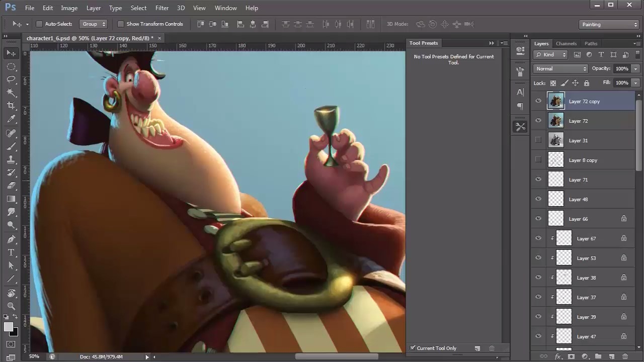Screen dimensions: 644x362
Task: Select the Eraser tool
Action: tap(11, 186)
